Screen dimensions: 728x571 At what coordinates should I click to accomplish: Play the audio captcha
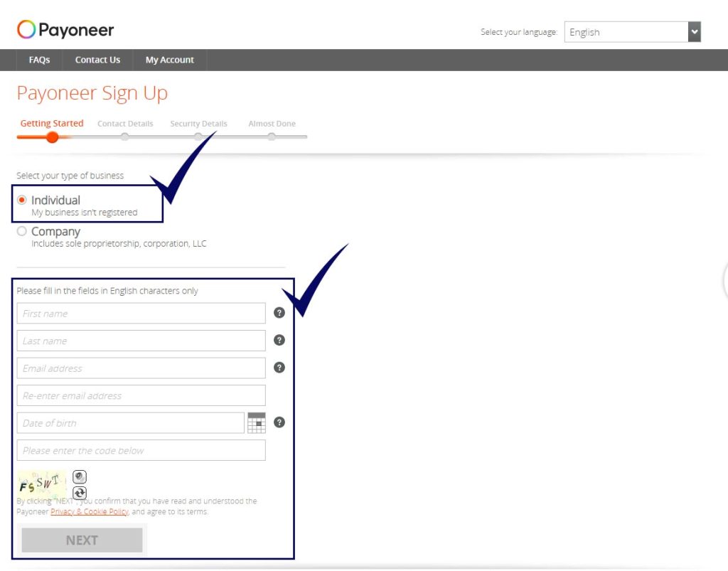(80, 476)
